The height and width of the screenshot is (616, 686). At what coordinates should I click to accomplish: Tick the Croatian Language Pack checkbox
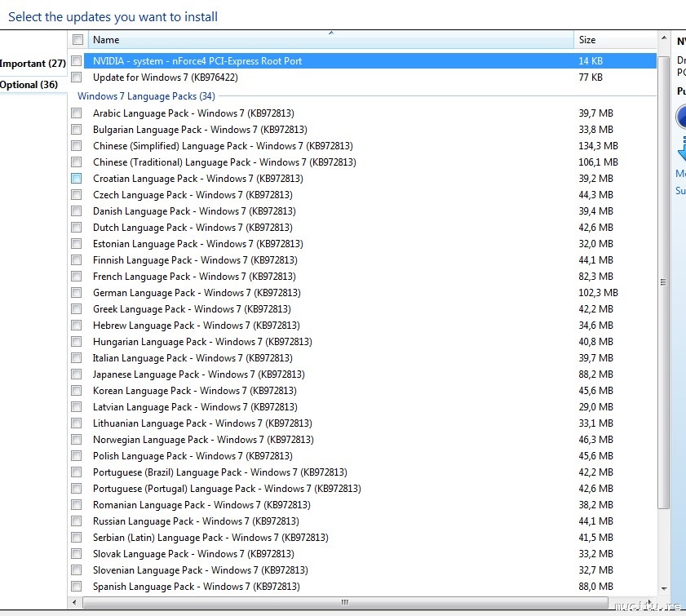point(77,179)
